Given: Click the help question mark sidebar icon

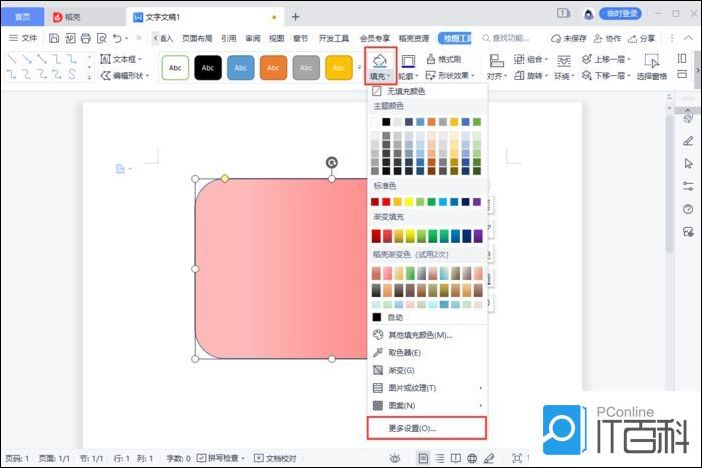Looking at the screenshot, I should click(x=688, y=209).
